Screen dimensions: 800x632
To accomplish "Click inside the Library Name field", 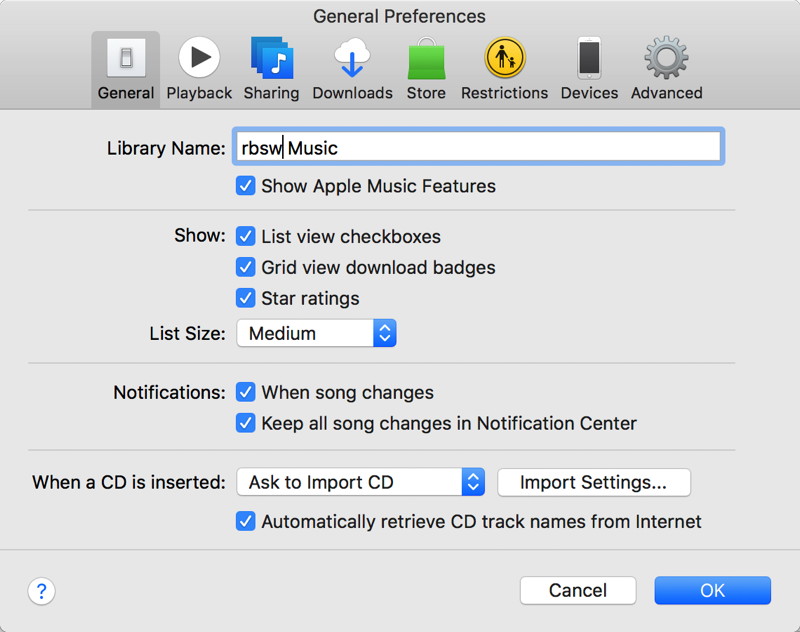I will click(x=478, y=146).
